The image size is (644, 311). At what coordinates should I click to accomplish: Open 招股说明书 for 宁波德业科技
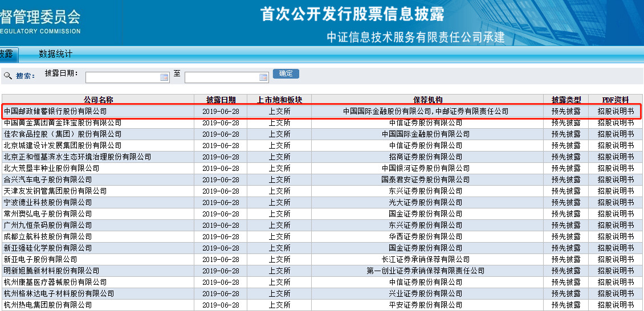[616, 203]
